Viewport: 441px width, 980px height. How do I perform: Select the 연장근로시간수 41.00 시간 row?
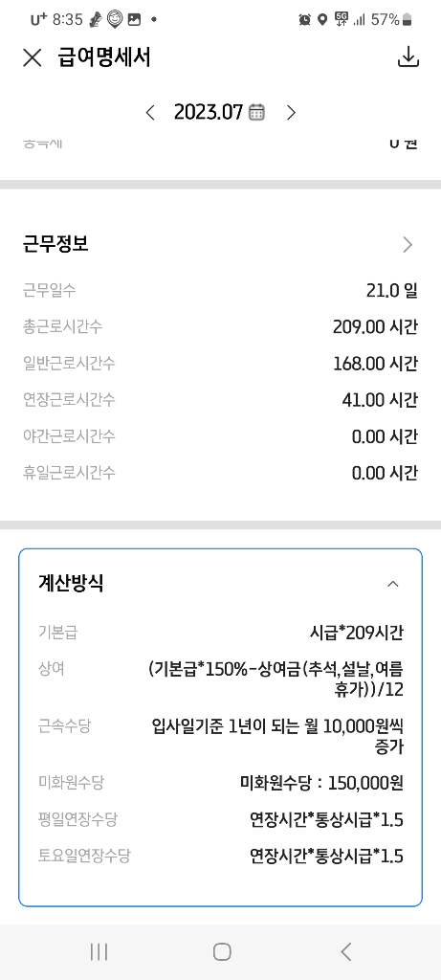220,399
